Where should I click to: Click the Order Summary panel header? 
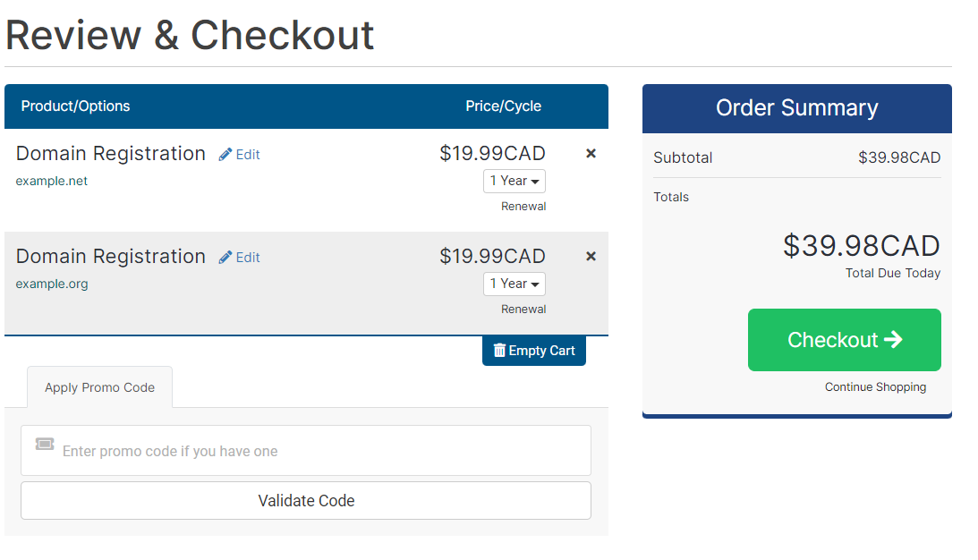797,108
